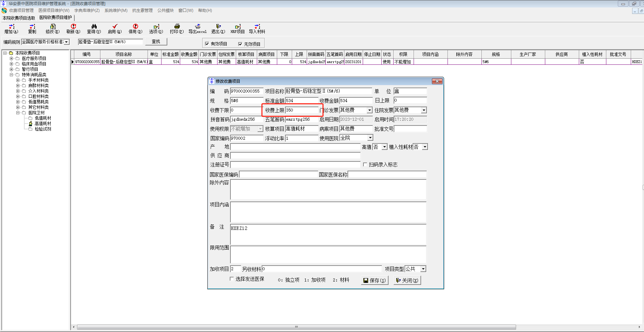Click the 停用 (Disable) toolbar icon
The image size is (644, 332).
click(135, 26)
